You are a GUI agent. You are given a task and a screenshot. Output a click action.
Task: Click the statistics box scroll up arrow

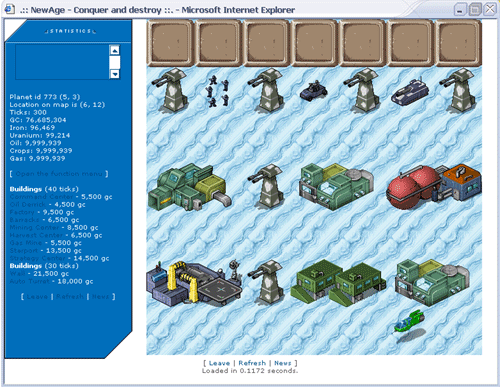pyautogui.click(x=114, y=50)
